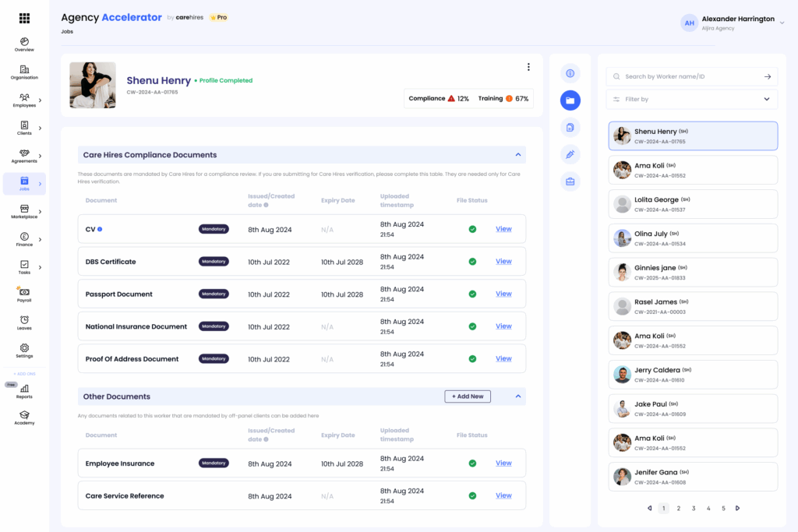
Task: Open Payroll from the sidebar
Action: [24, 294]
